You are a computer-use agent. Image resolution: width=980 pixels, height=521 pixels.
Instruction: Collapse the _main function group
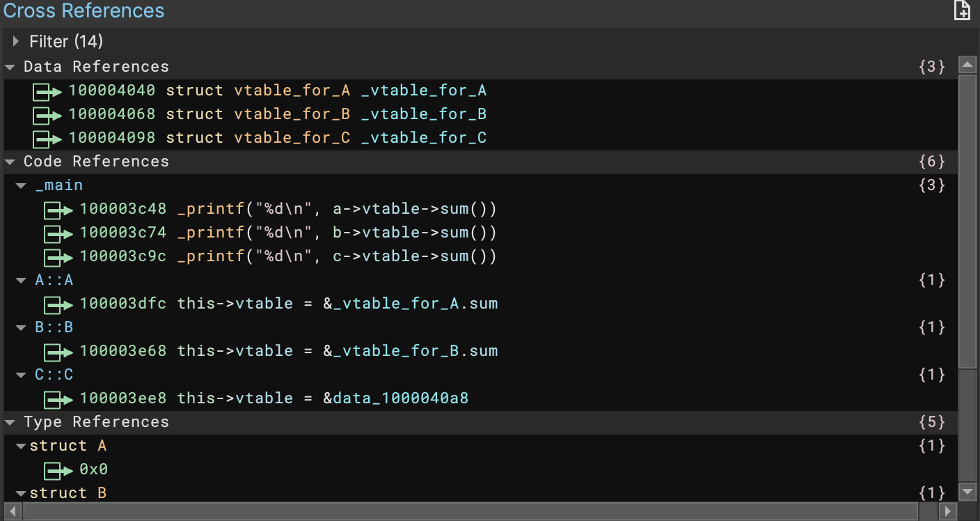click(20, 185)
